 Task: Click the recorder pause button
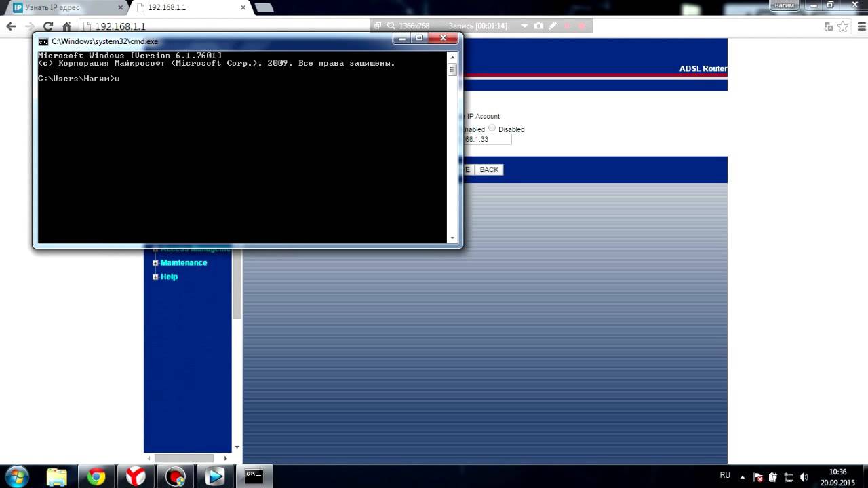(x=567, y=26)
